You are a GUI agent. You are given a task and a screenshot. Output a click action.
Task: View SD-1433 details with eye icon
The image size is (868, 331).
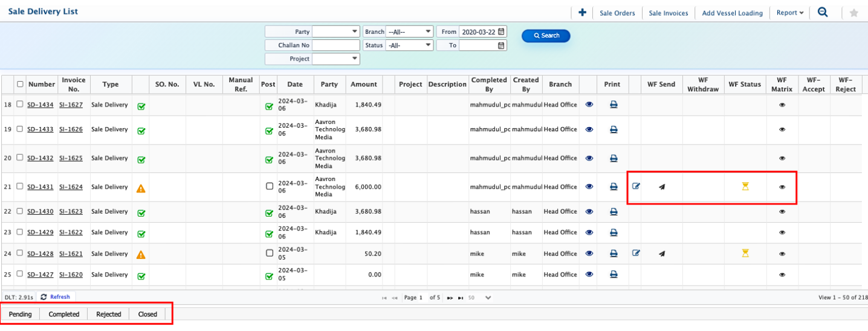coord(589,129)
